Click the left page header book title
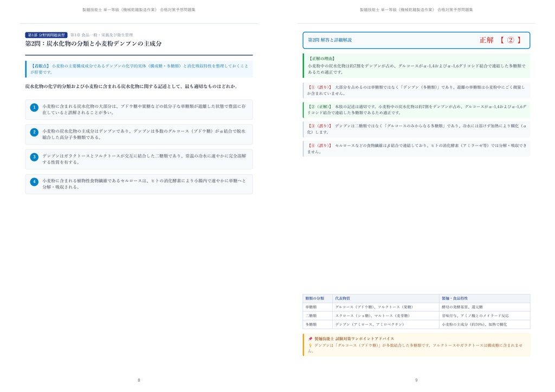Image resolution: width=555 pixels, height=392 pixels. tap(139, 10)
